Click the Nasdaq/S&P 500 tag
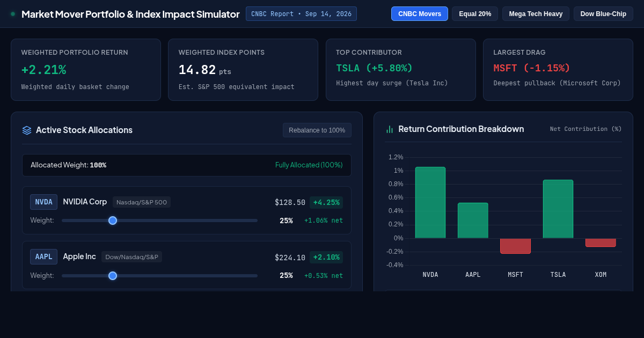Image resolution: width=644 pixels, height=338 pixels. [x=142, y=202]
